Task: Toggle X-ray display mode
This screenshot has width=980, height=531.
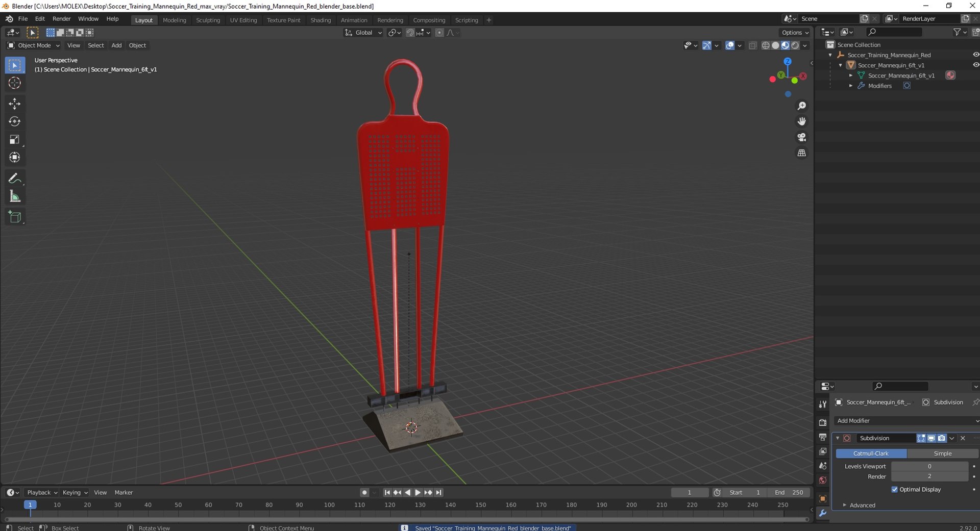Action: coord(753,45)
